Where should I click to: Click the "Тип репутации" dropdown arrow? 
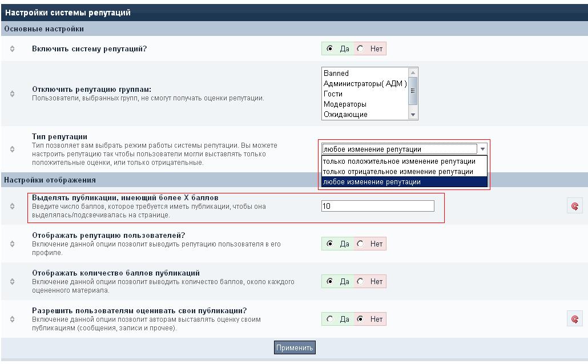[482, 149]
